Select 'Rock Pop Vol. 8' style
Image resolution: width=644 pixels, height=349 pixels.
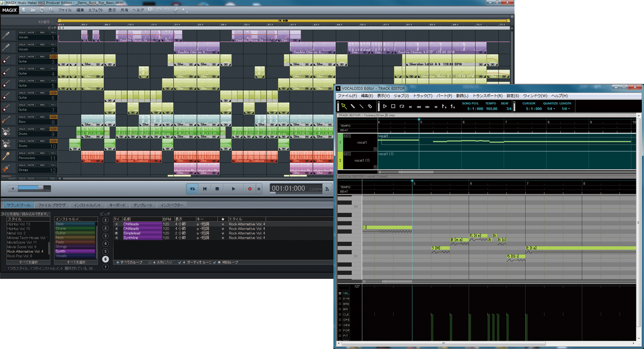point(19,256)
